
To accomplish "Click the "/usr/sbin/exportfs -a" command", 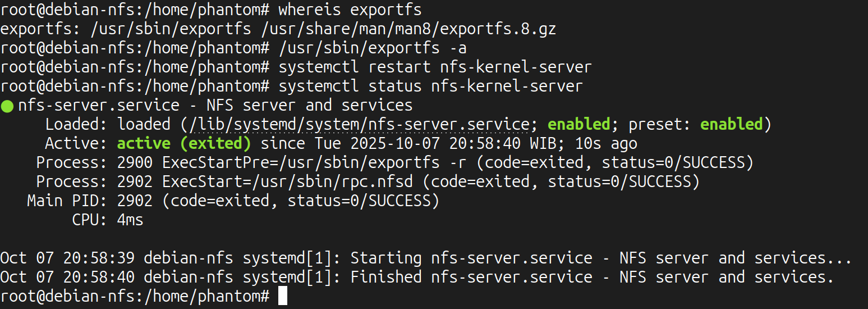I will (x=373, y=48).
